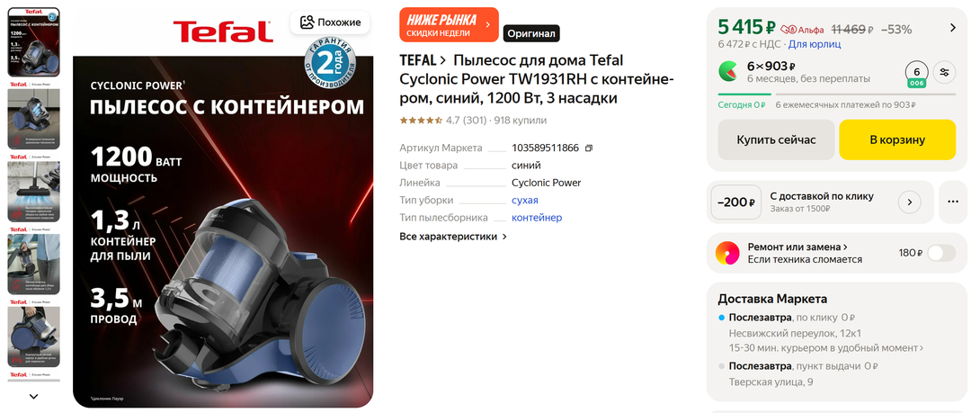Add item with В корзину button

(897, 139)
